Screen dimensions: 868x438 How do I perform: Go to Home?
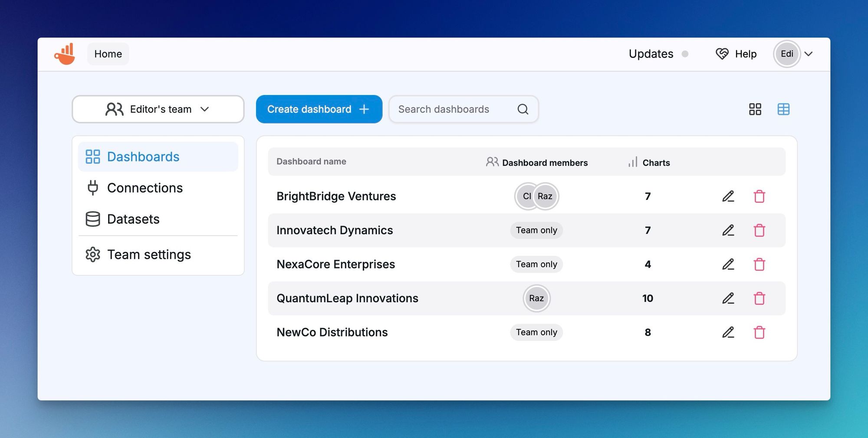108,54
